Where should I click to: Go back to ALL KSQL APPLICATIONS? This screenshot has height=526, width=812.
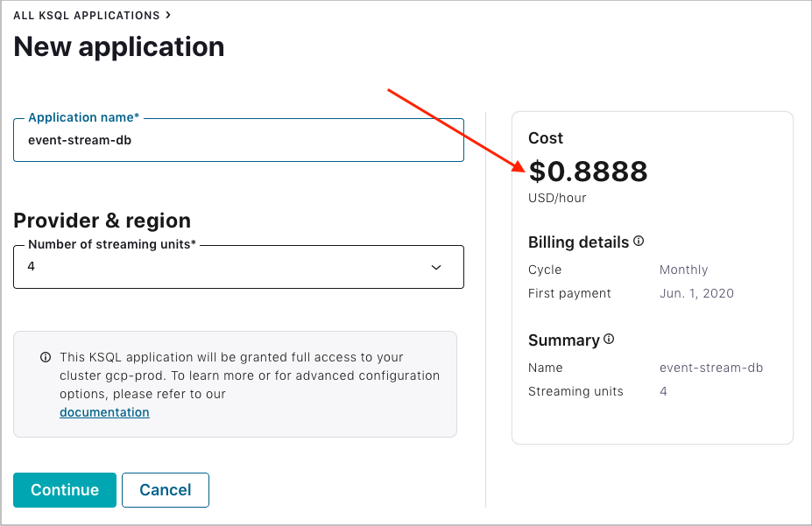click(87, 16)
